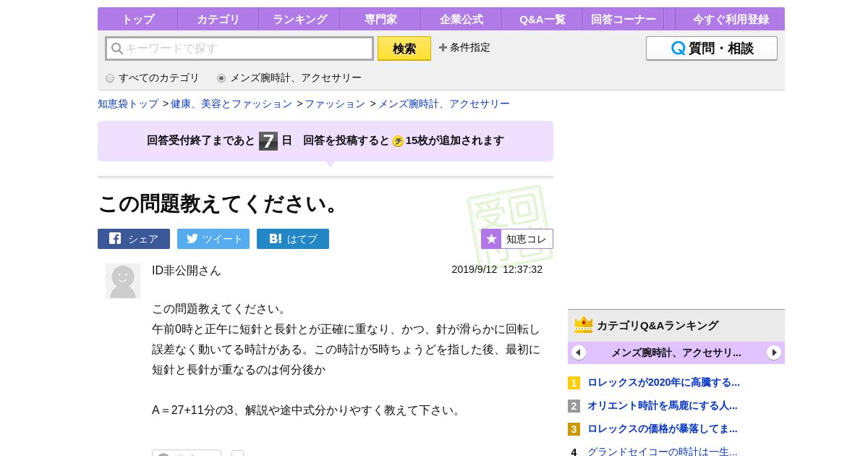Viewport: 868px width, 456px height.
Task: Bookmark with はてブ button
Action: coord(293,239)
